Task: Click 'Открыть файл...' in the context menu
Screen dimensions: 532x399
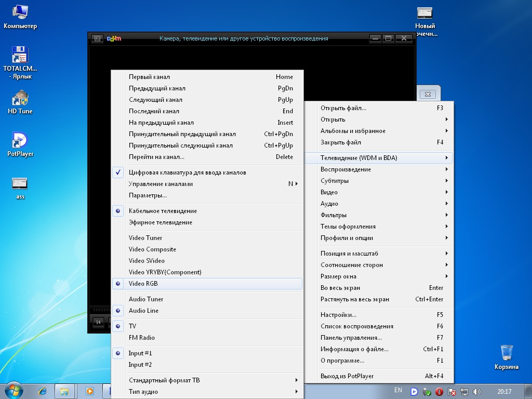Action: (343, 108)
